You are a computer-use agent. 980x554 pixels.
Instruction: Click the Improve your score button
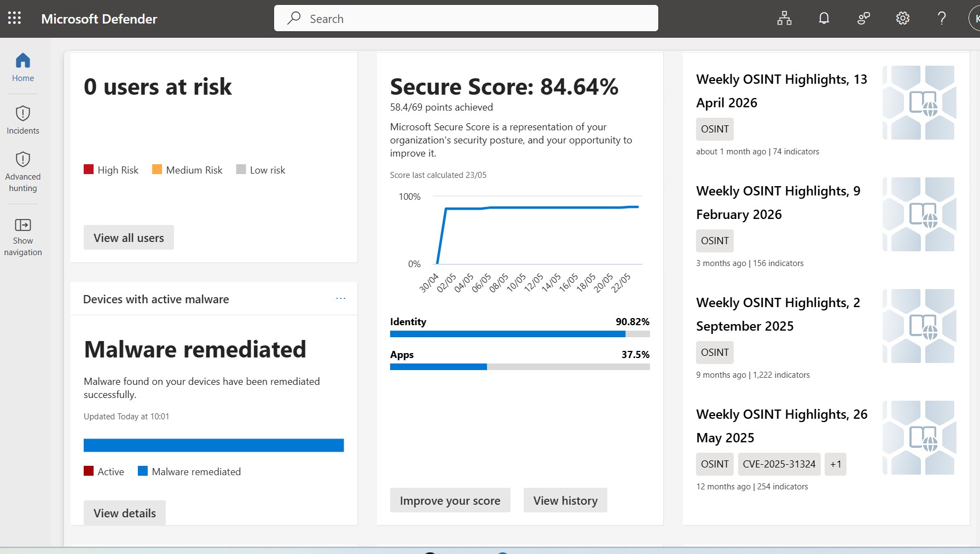(450, 500)
